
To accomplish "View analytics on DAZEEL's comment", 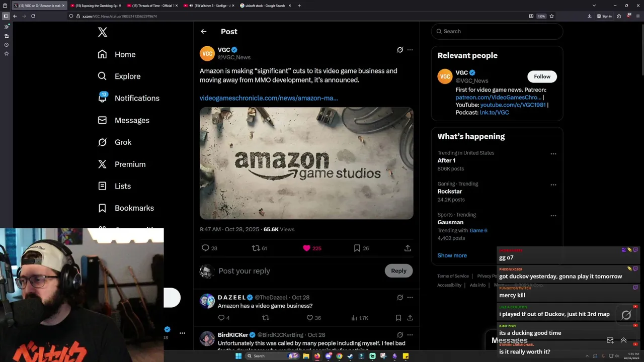I will (x=359, y=318).
